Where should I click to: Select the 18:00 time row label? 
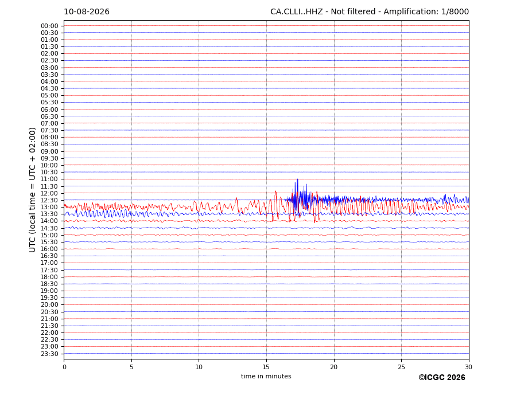49,277
